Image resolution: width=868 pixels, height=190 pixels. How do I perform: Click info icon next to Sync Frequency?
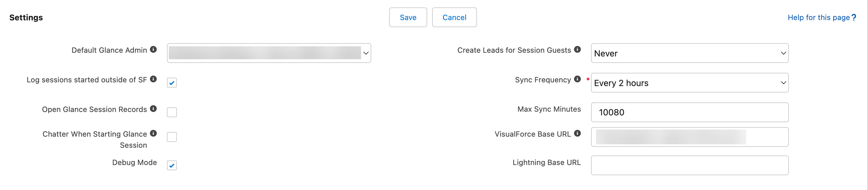[x=577, y=79]
